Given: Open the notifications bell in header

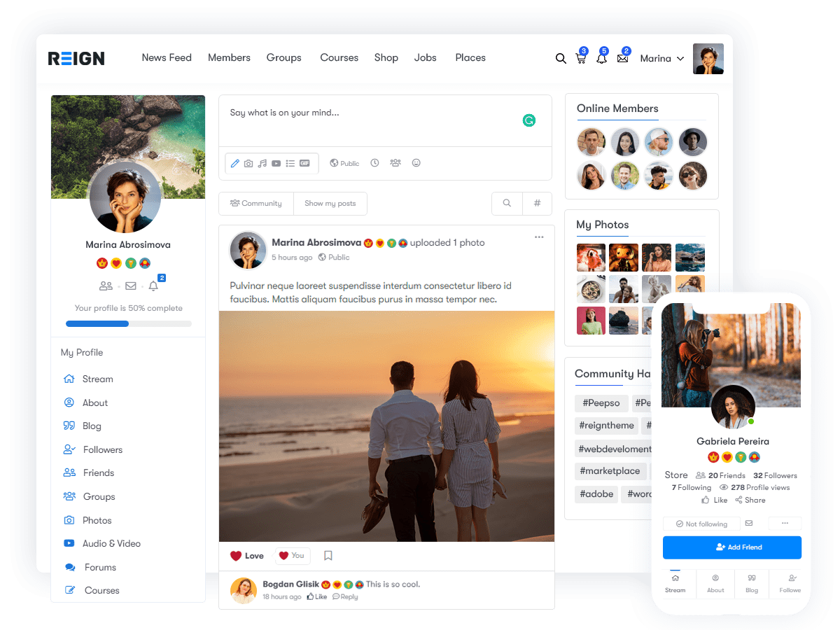Looking at the screenshot, I should [601, 59].
